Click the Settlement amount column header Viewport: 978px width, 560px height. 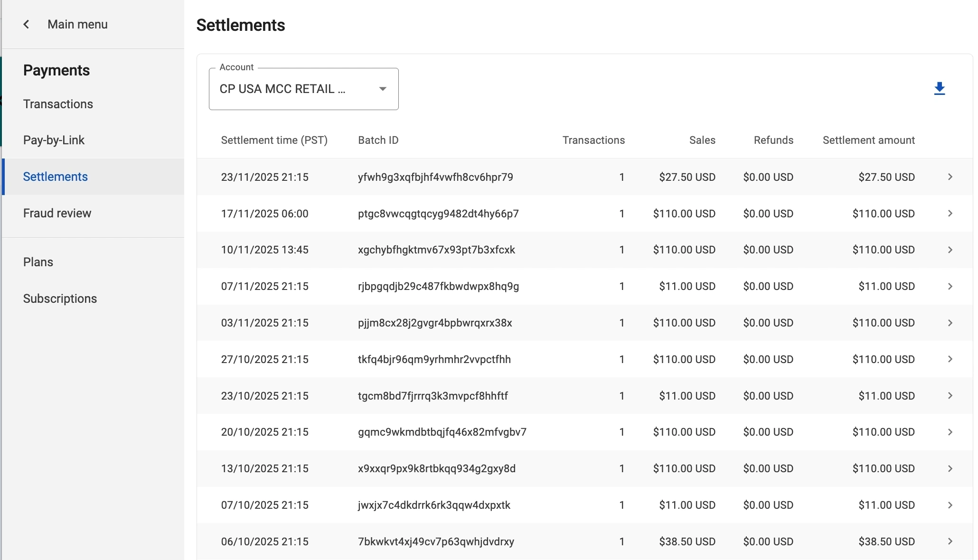coord(868,140)
